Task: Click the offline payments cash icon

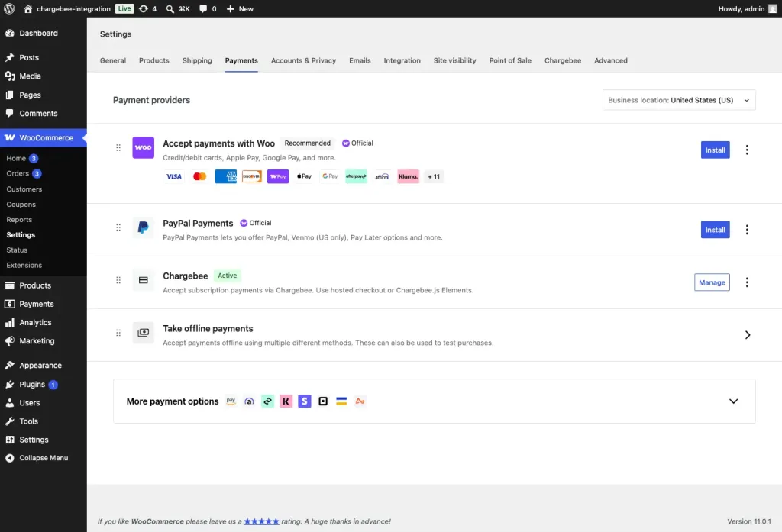Action: click(x=143, y=333)
